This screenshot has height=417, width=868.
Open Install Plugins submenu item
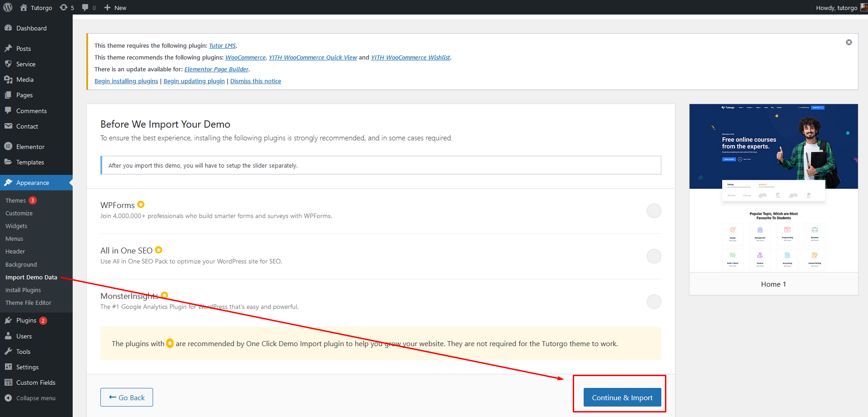pos(23,290)
